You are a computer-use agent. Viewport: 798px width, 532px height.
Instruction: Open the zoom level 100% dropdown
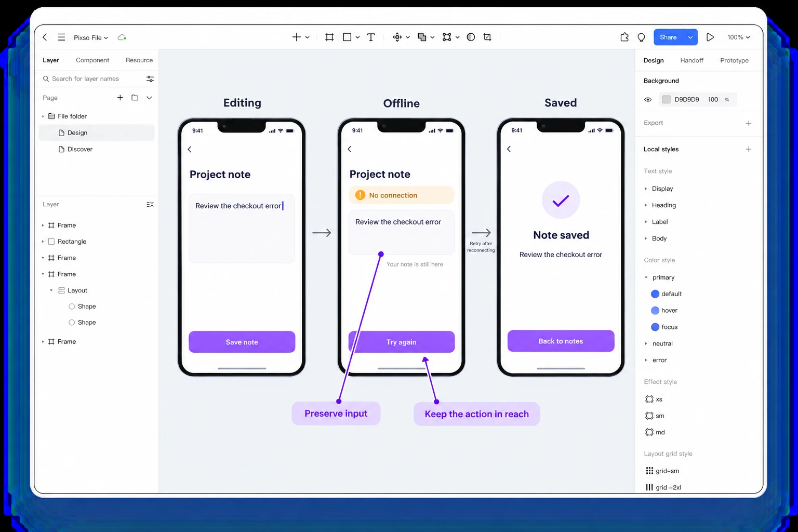(738, 37)
